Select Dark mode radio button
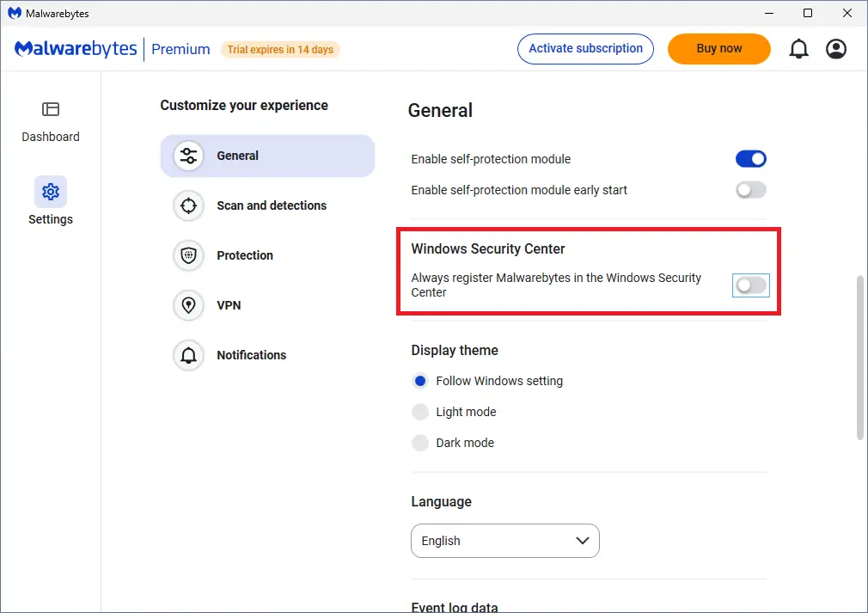The height and width of the screenshot is (613, 868). (x=420, y=443)
